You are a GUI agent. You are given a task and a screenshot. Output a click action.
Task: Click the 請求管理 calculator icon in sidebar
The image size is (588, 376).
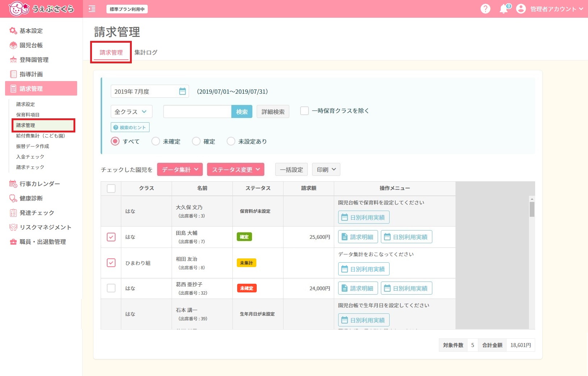coord(13,89)
